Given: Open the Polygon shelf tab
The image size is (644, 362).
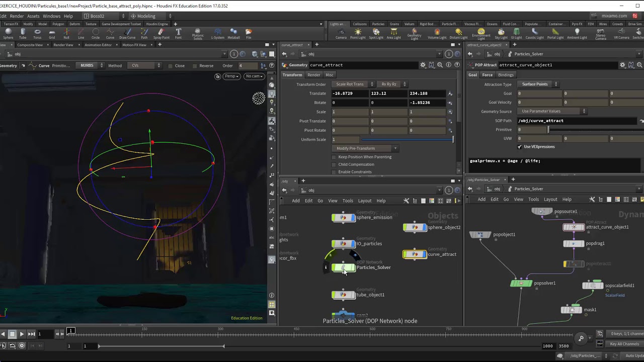Looking at the screenshot, I should pos(58,24).
